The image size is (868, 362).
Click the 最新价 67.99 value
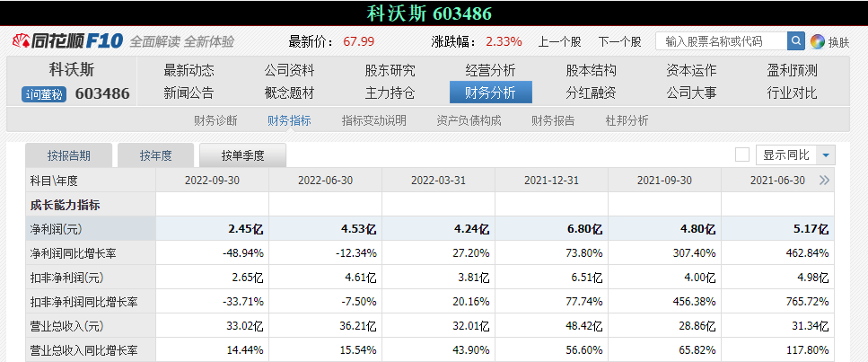[359, 41]
